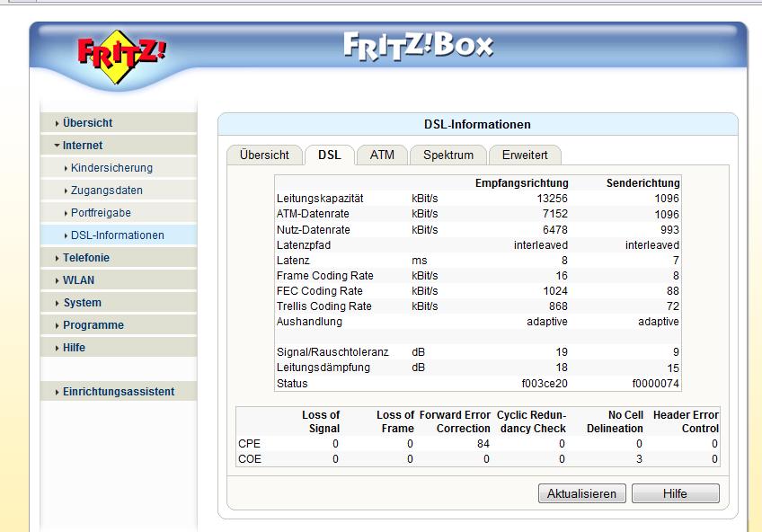This screenshot has width=762, height=532.
Task: Click the Loss of Signal column header
Action: coord(321,421)
